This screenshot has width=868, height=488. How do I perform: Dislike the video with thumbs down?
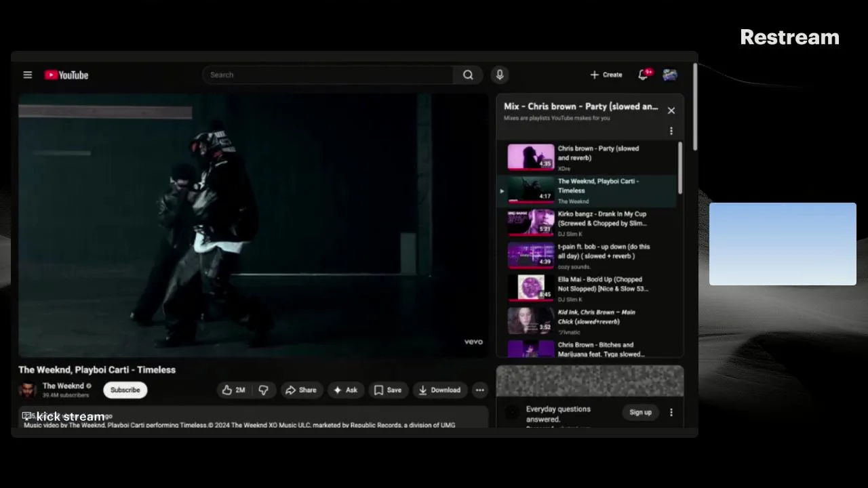click(263, 390)
